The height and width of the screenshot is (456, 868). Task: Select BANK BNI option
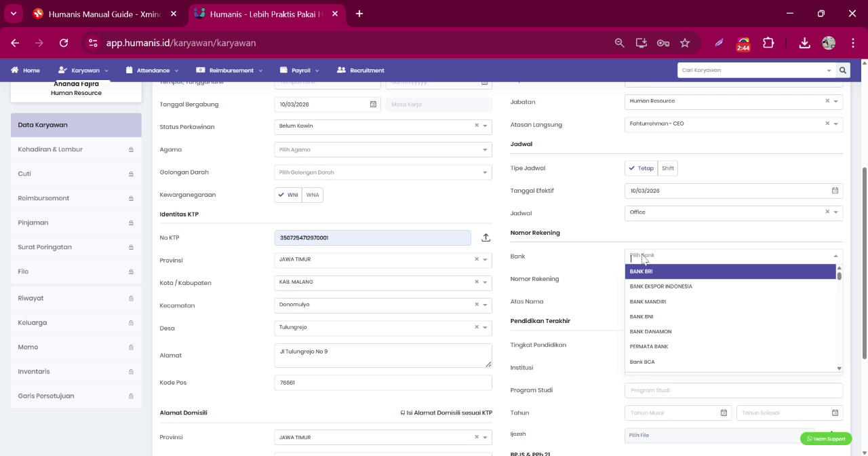(x=730, y=316)
